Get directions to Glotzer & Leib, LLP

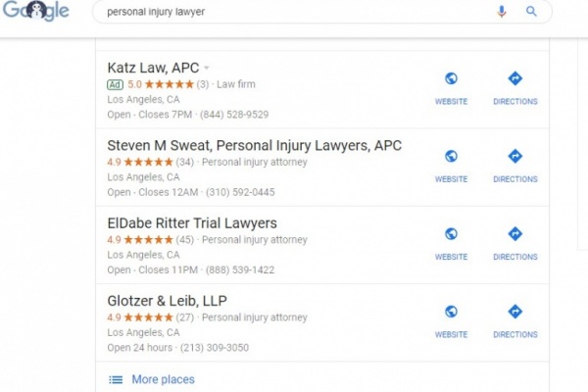(x=514, y=313)
